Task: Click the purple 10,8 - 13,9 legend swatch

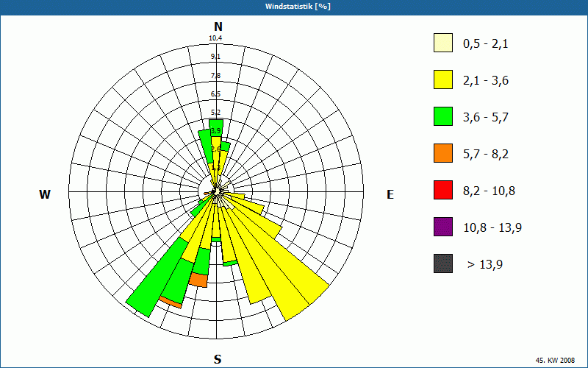Action: tap(443, 227)
